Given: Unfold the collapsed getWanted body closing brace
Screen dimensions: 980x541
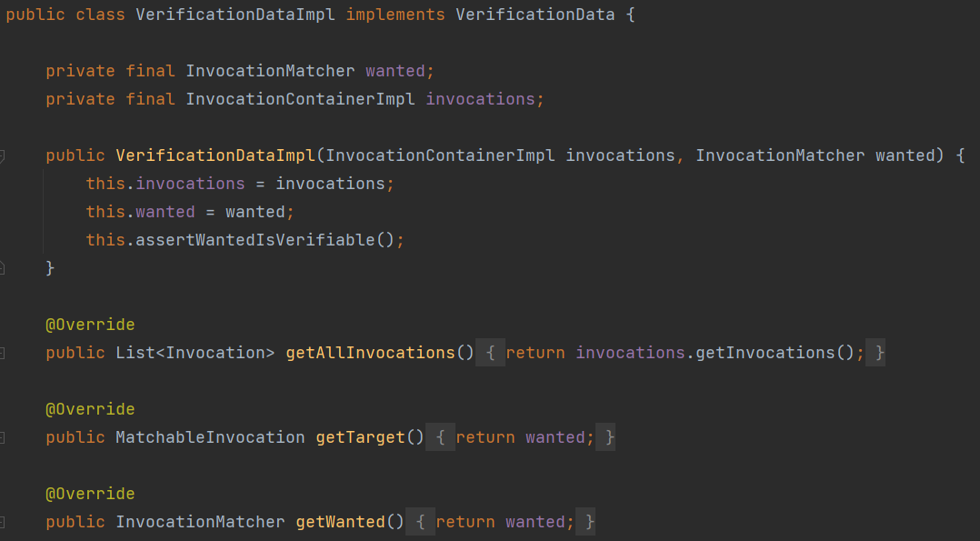Looking at the screenshot, I should coord(590,522).
